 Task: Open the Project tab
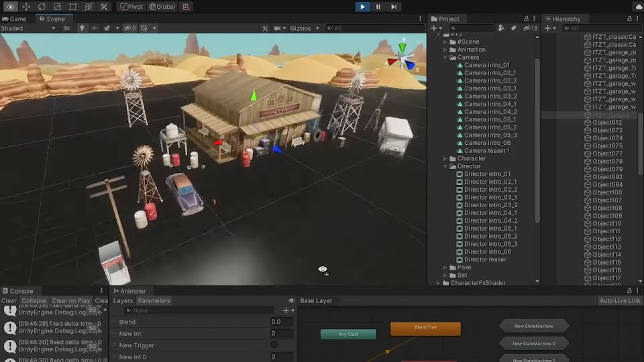[445, 19]
